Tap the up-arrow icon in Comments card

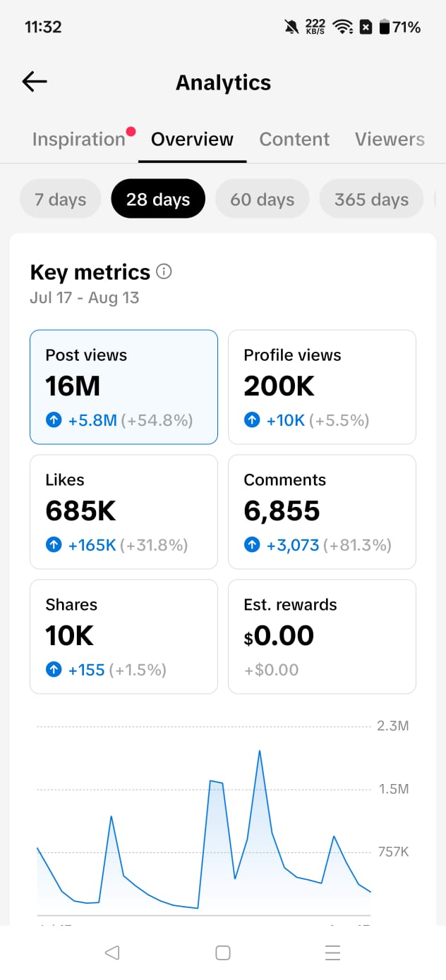252,546
